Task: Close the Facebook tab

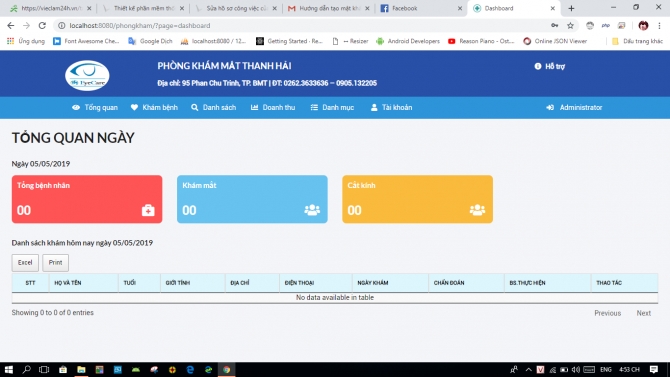Action: [x=460, y=8]
